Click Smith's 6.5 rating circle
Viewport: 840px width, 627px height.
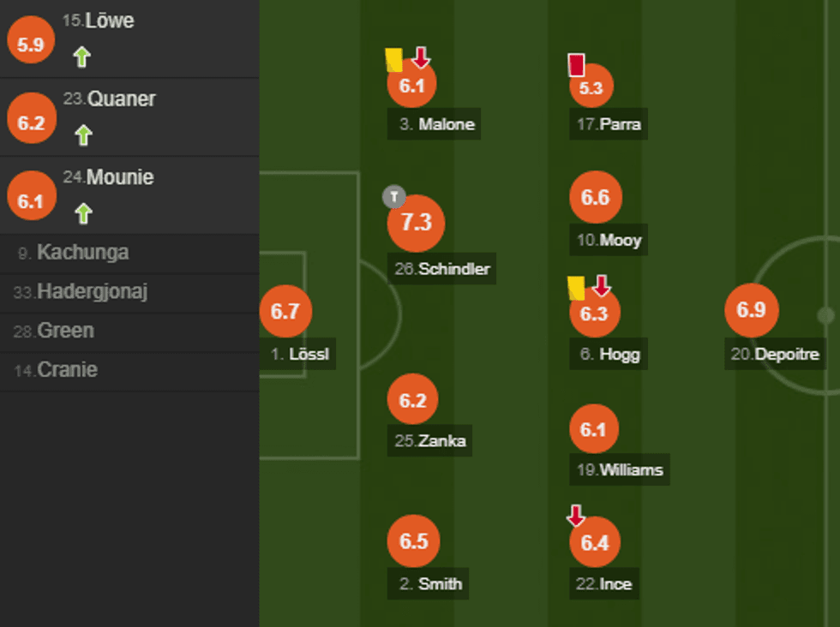[x=413, y=541]
